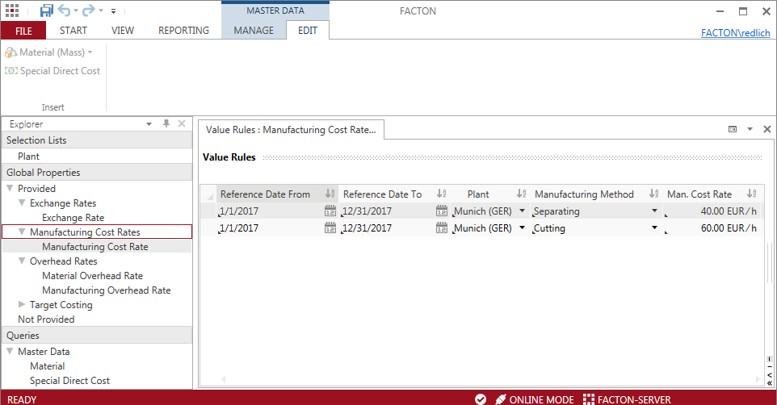Image resolution: width=777 pixels, height=405 pixels.
Task: Switch to the START ribbon tab
Action: pos(73,31)
